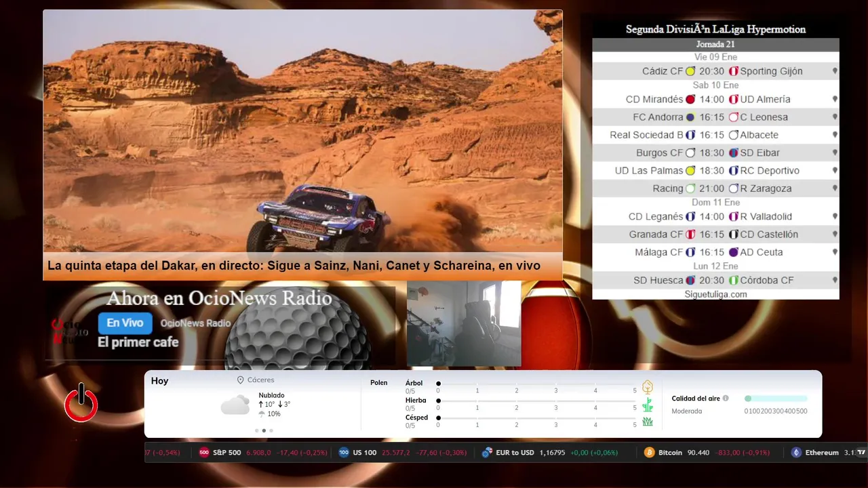The width and height of the screenshot is (868, 488).
Task: Open map pin for SD Huesca match
Action: click(835, 280)
